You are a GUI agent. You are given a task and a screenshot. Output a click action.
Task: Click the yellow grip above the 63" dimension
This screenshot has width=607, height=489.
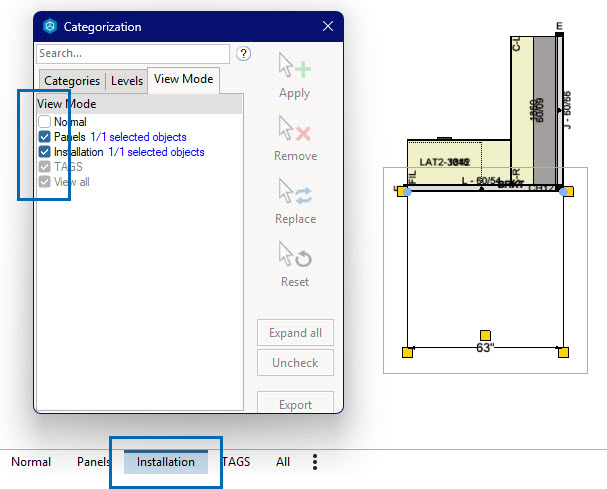click(x=485, y=335)
